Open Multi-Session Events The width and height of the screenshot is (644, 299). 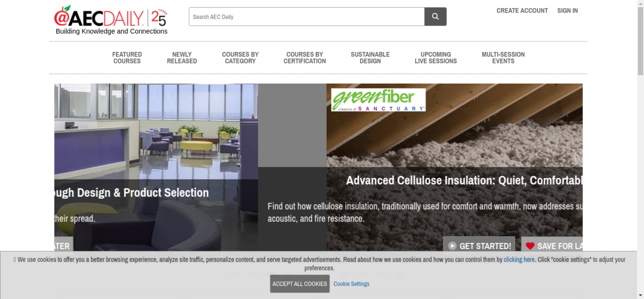[x=503, y=58]
